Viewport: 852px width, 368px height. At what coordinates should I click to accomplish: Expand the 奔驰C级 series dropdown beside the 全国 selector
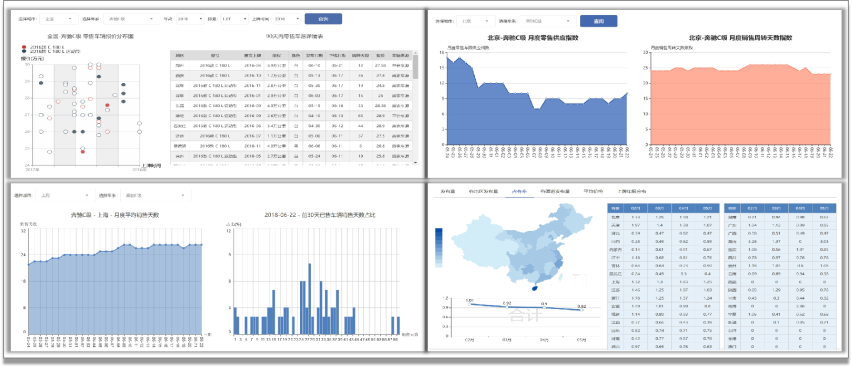tap(131, 19)
